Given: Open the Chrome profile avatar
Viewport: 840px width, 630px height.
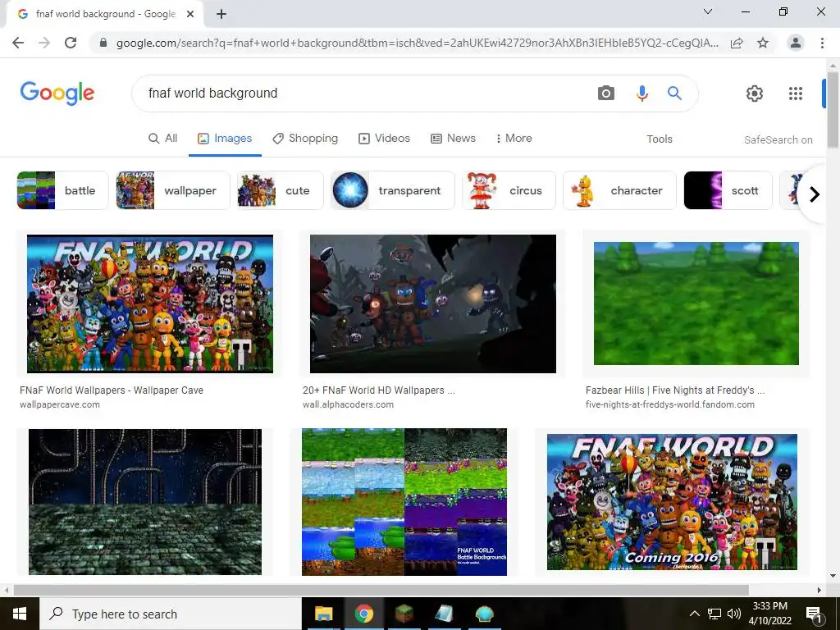Looking at the screenshot, I should 796,43.
